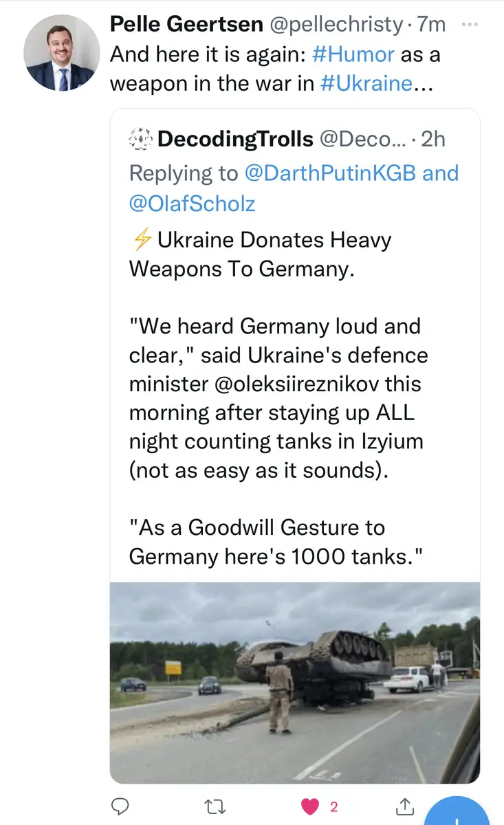The height and width of the screenshot is (825, 504).
Task: Tap the reply speech bubble icon
Action: click(120, 806)
